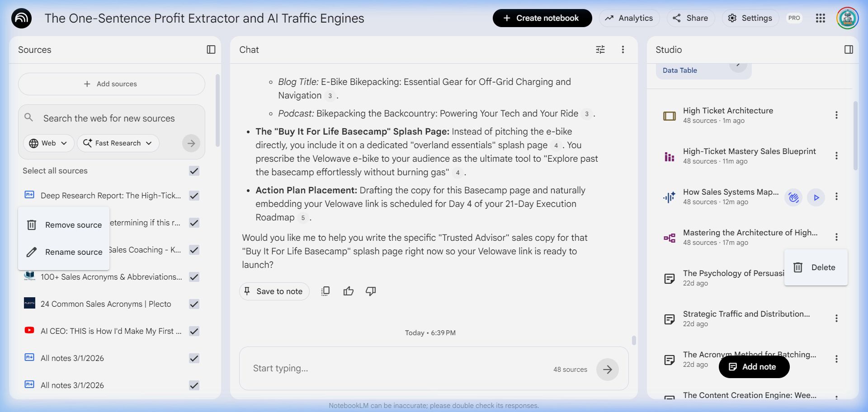The width and height of the screenshot is (868, 412).
Task: Open Google apps grid
Action: point(820,18)
